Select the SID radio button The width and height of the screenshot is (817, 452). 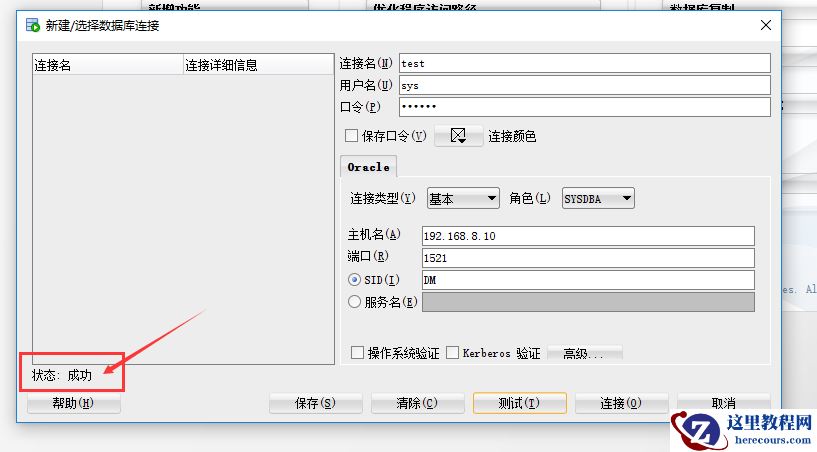point(354,280)
